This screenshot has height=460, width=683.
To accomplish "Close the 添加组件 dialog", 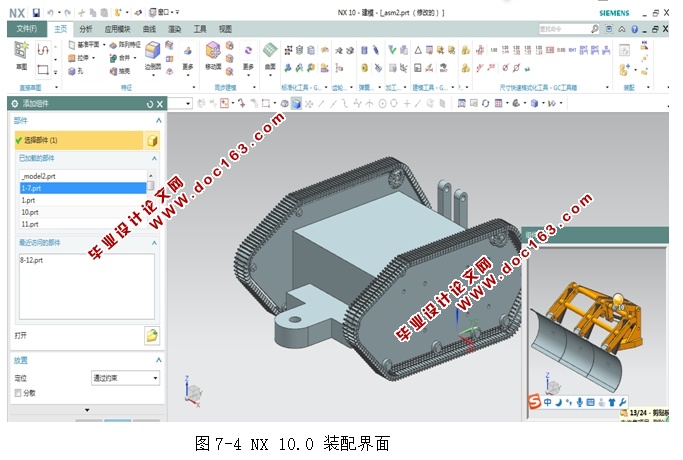I will 160,104.
